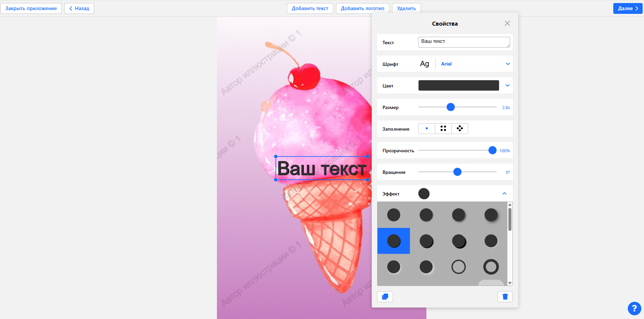
Task: Select the last effect in top row
Action: [x=491, y=215]
